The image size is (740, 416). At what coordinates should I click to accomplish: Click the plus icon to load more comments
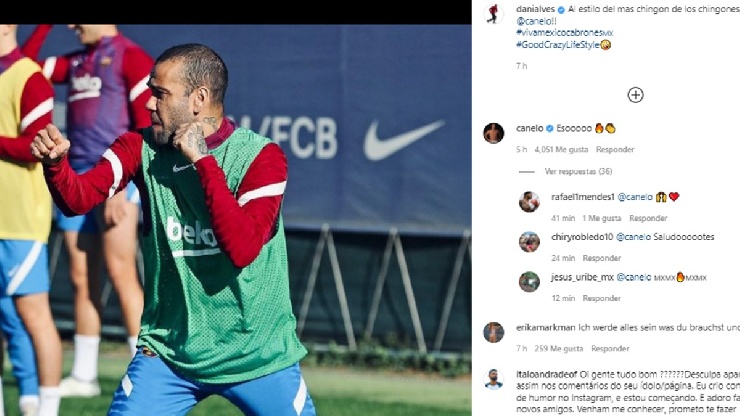(635, 95)
